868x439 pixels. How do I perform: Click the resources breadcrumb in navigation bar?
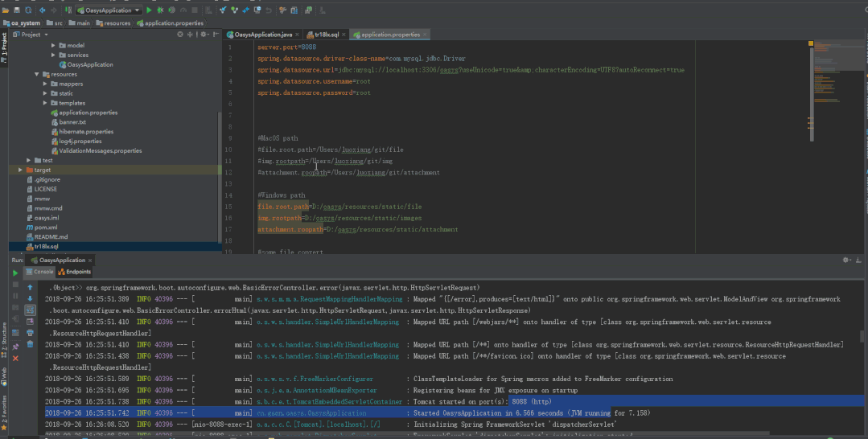[116, 23]
